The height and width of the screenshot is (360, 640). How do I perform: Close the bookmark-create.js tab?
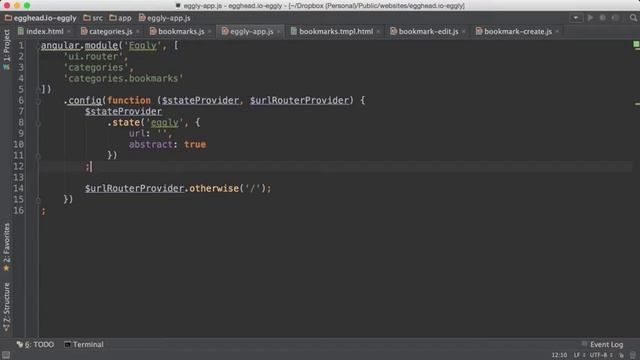[557, 31]
